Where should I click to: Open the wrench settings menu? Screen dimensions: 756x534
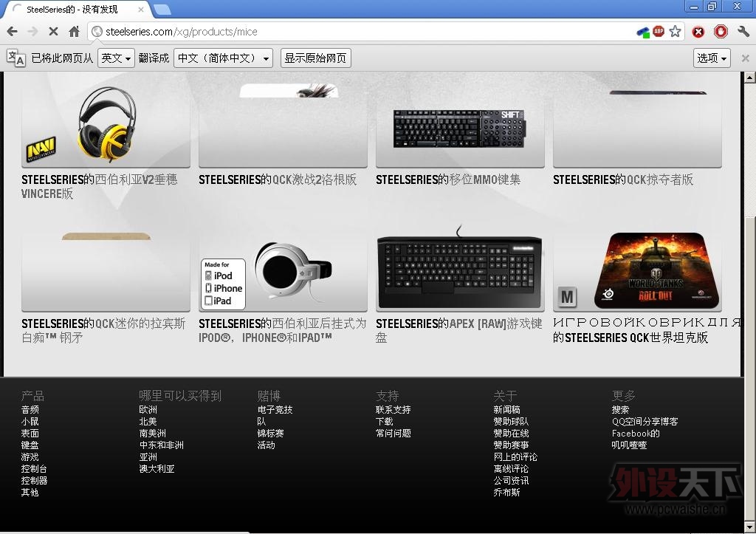(743, 32)
